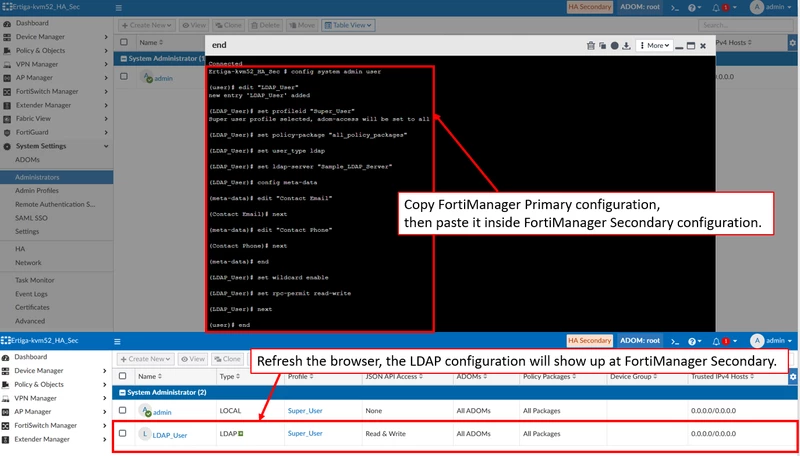The image size is (800, 456).
Task: Open Event Logs in the sidebar
Action: 31,294
